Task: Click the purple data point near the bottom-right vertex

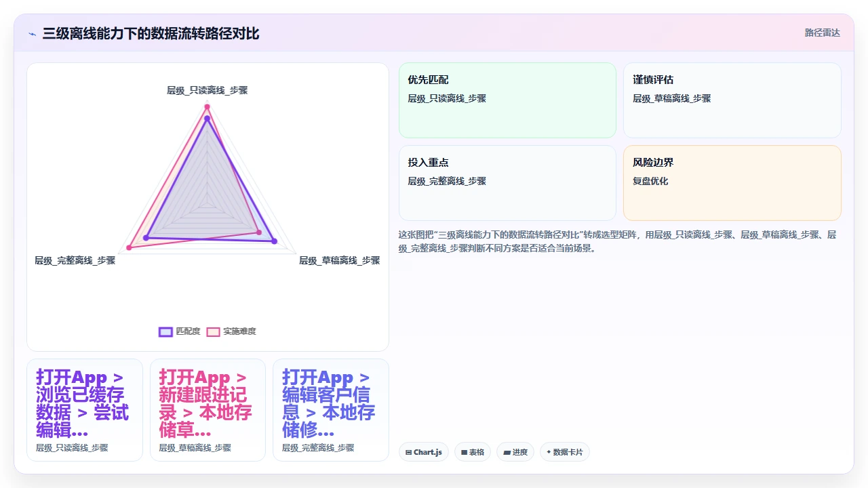Action: pyautogui.click(x=274, y=241)
